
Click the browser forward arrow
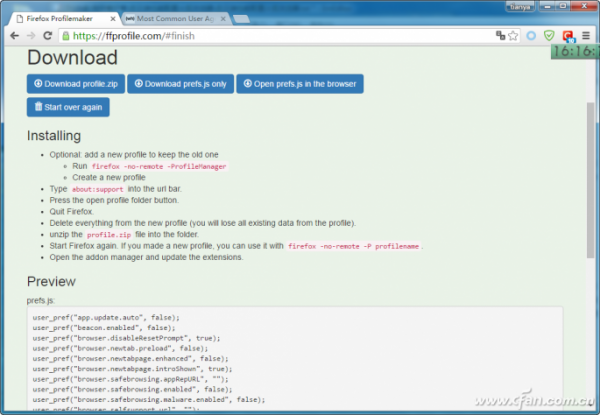30,35
